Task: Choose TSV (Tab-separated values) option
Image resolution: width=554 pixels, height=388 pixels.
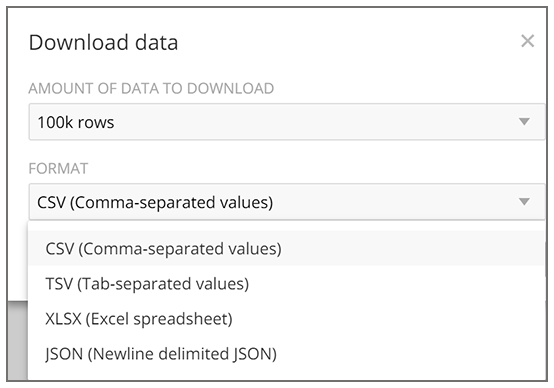Action: (x=147, y=284)
